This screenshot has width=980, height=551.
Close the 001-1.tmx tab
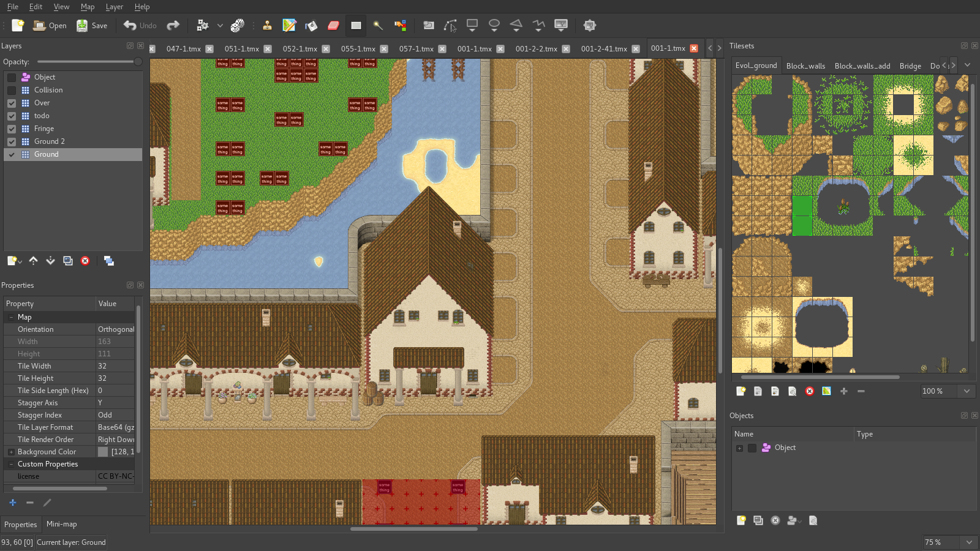point(694,49)
